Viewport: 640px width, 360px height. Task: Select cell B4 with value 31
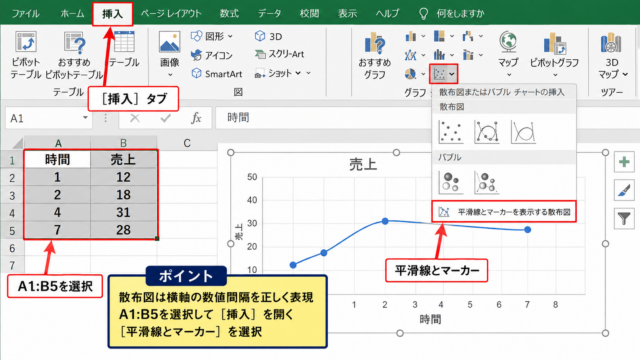tap(124, 212)
